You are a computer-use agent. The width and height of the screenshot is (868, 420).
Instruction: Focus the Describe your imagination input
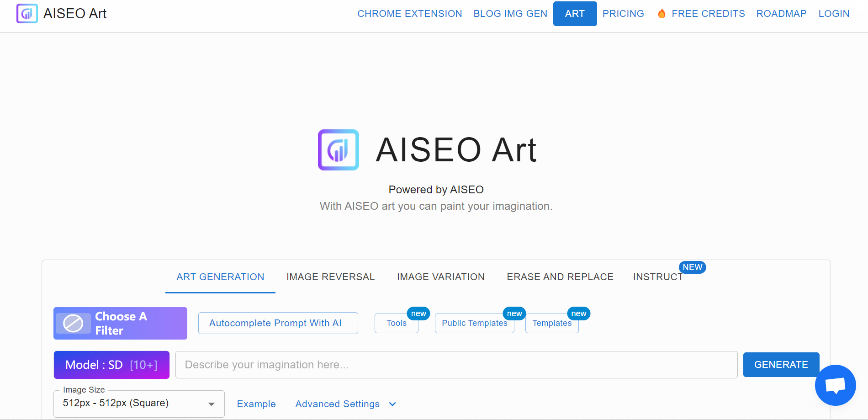(456, 365)
